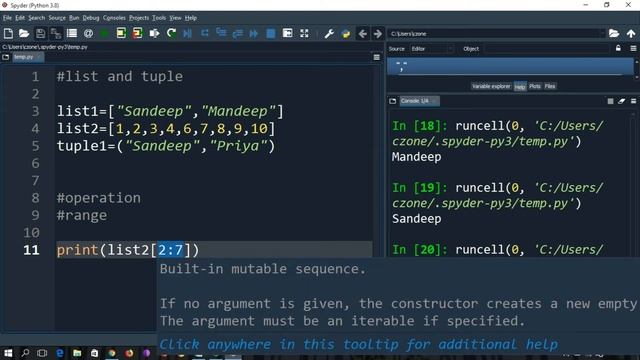This screenshot has width=640, height=360.
Task: Start debugging the file
Action: coord(188,33)
